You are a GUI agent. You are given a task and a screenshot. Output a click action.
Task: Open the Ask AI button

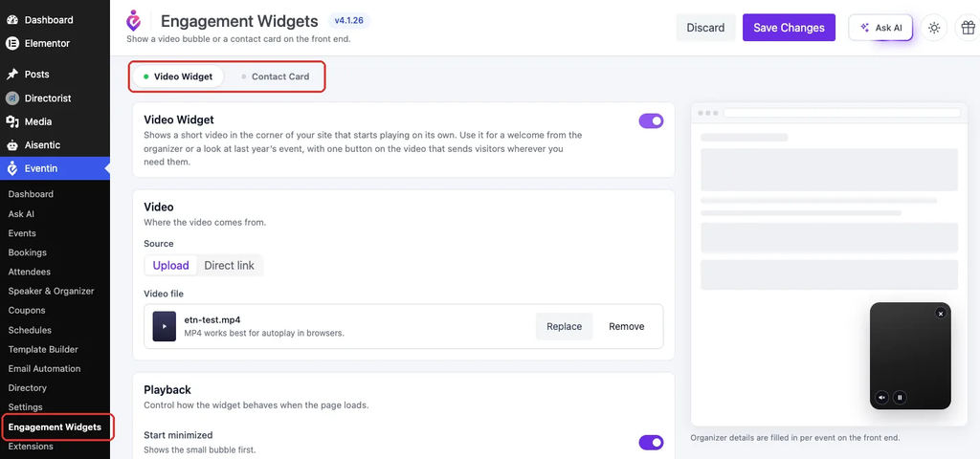pyautogui.click(x=880, y=28)
